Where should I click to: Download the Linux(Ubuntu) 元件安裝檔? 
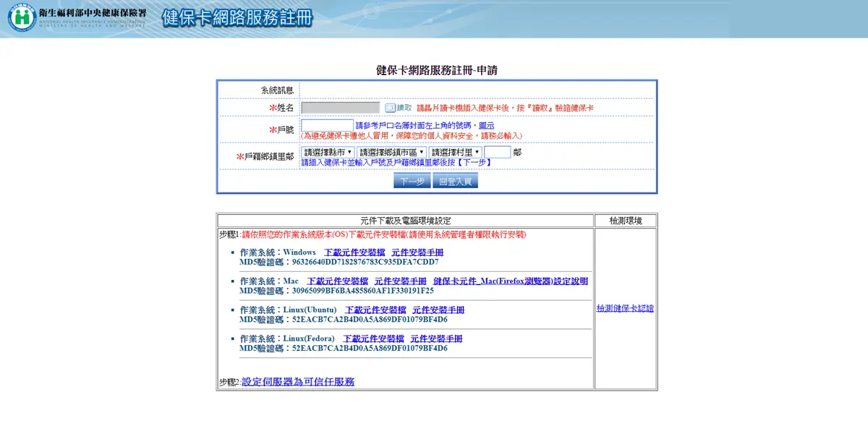click(x=375, y=310)
